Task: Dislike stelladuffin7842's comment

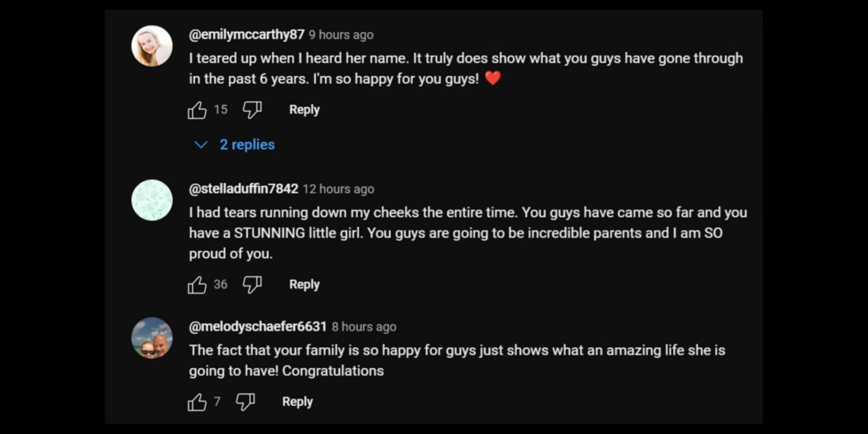Action: coord(252,284)
